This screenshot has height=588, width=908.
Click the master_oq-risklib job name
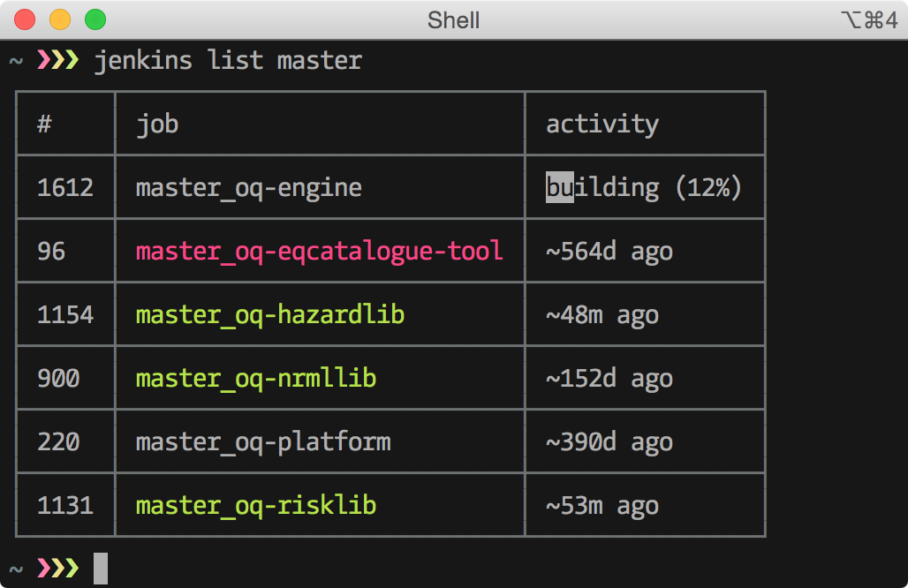tap(256, 506)
